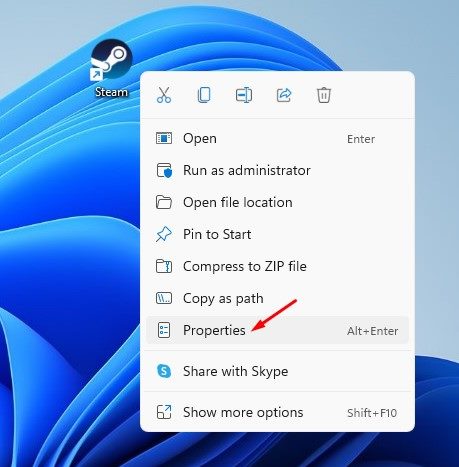Expand Show more options
459x467 pixels.
[277, 412]
